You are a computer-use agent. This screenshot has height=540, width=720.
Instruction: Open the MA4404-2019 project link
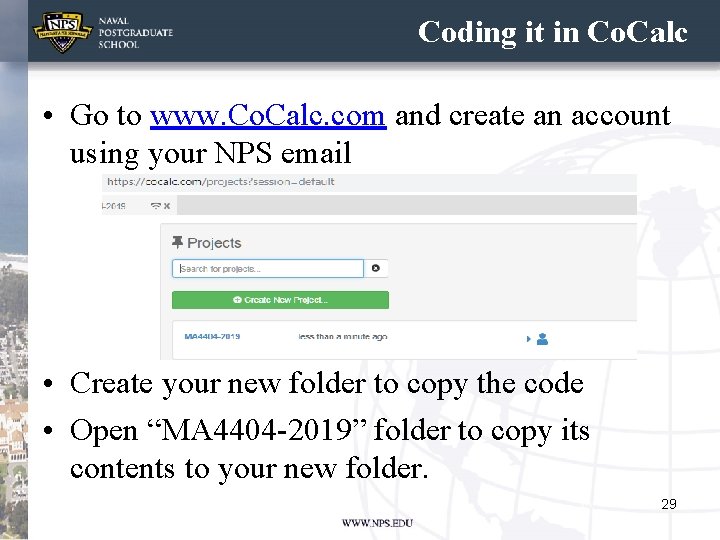pyautogui.click(x=212, y=337)
